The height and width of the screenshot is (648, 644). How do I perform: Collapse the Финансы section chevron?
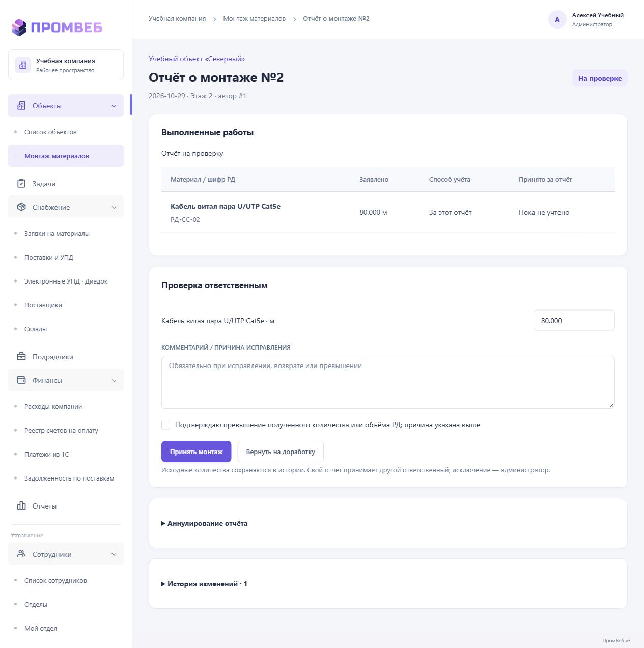pyautogui.click(x=114, y=380)
